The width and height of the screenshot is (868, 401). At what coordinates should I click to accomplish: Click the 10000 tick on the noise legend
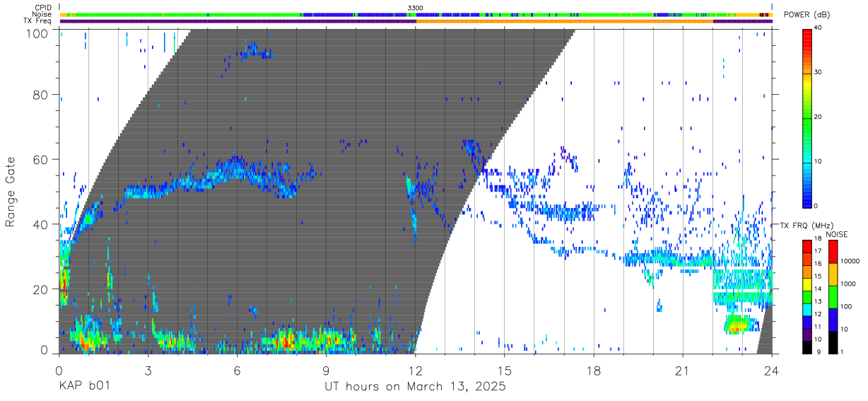850,262
